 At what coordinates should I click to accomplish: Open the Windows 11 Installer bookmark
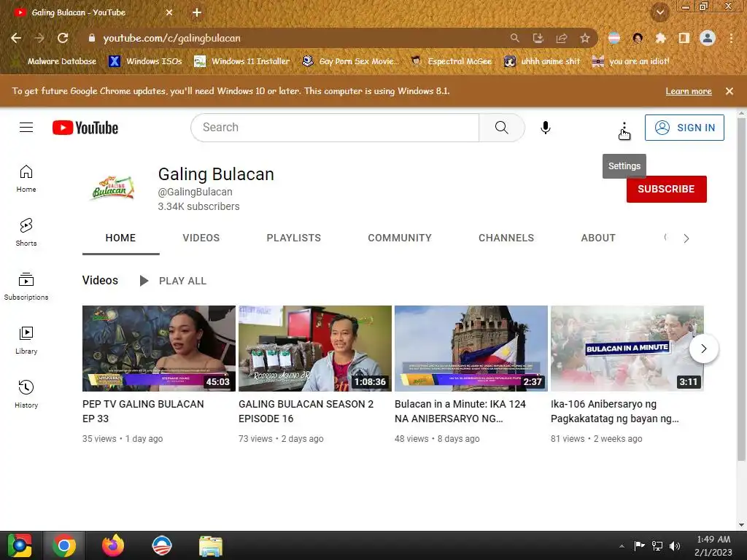(242, 61)
